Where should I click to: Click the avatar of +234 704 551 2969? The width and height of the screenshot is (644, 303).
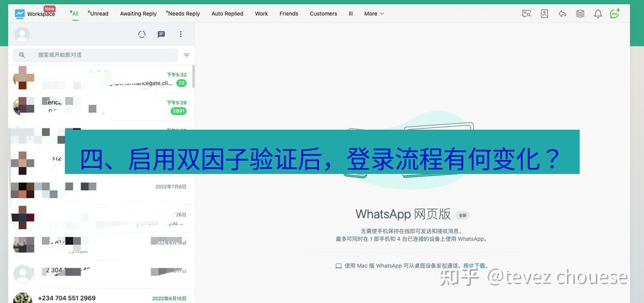22,298
